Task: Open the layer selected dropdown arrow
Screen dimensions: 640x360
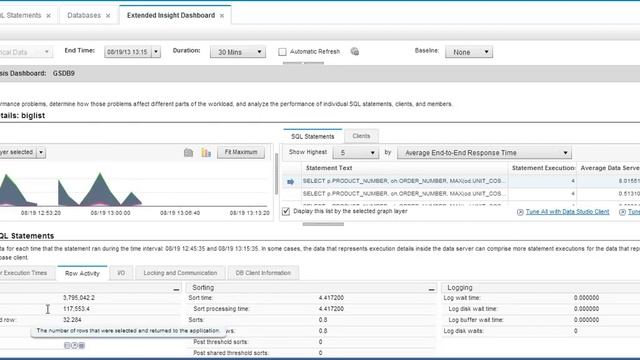Action: coord(41,152)
